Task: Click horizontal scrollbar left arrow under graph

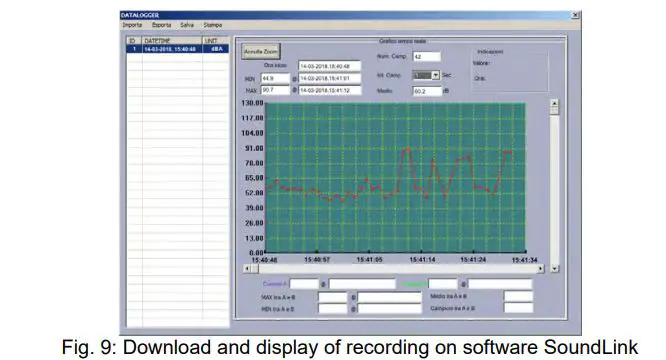Action: point(247,269)
